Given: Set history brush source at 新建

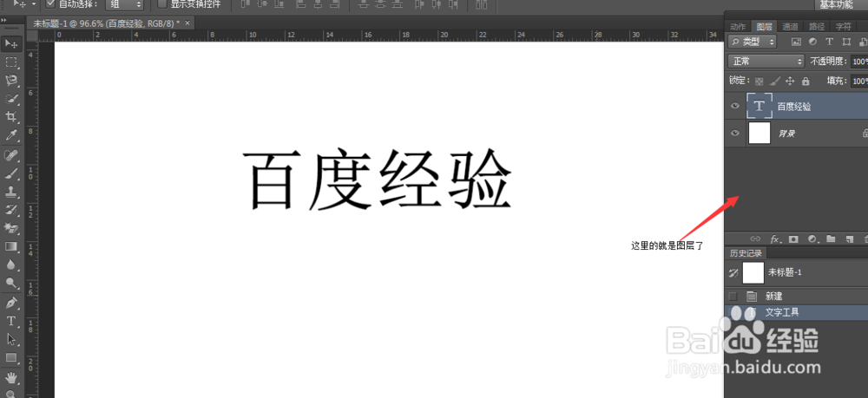Looking at the screenshot, I should [x=733, y=296].
